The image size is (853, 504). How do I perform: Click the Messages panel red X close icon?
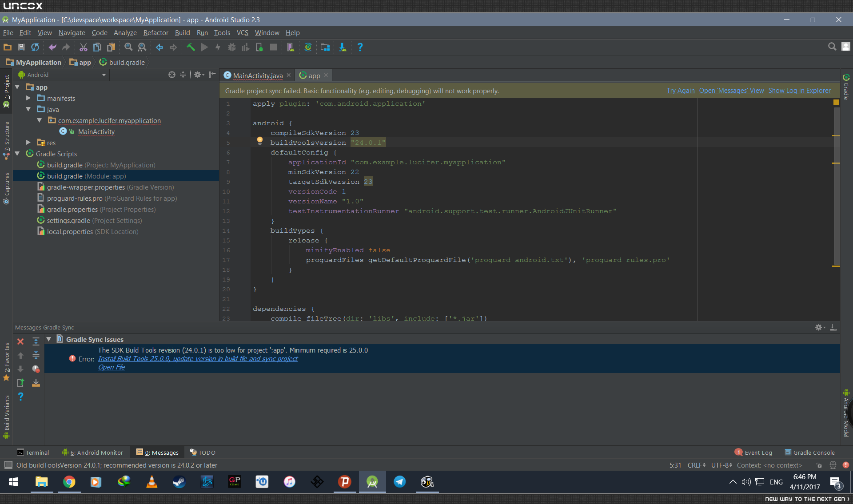pos(20,341)
